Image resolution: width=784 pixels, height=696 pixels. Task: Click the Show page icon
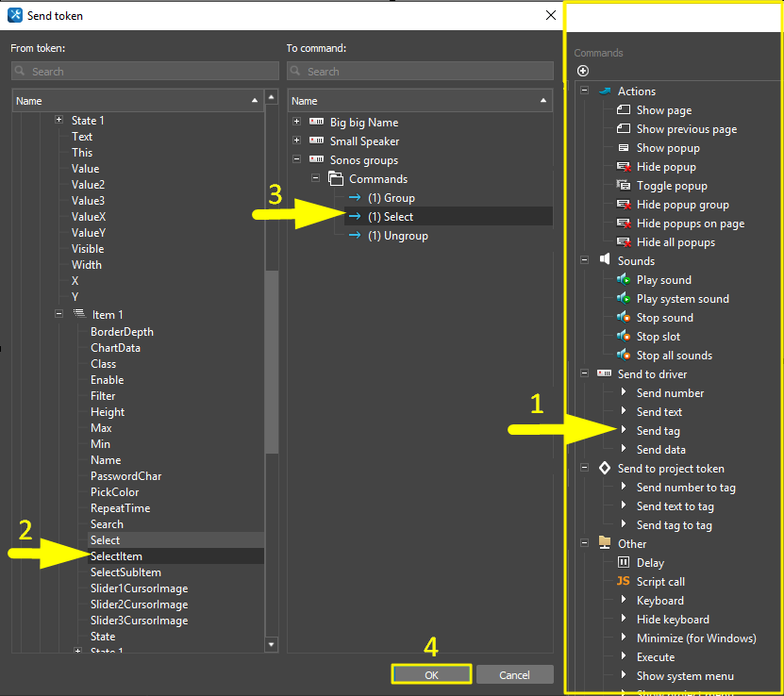(x=623, y=110)
